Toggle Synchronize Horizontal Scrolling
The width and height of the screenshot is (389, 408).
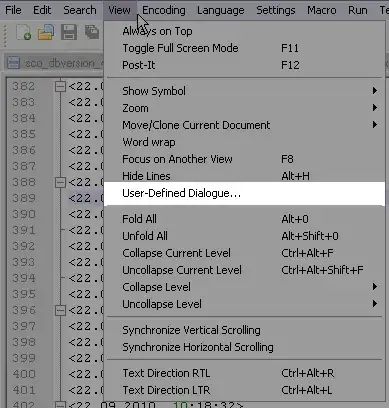coord(245,347)
